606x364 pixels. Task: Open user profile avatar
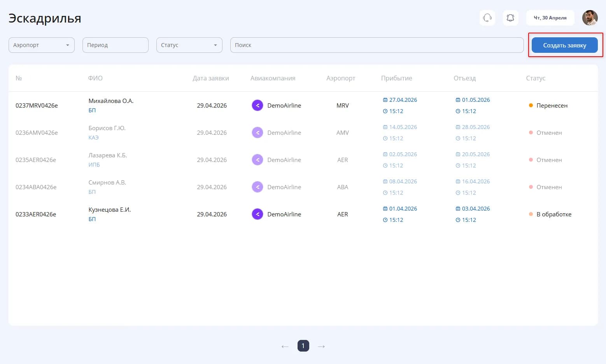[590, 18]
